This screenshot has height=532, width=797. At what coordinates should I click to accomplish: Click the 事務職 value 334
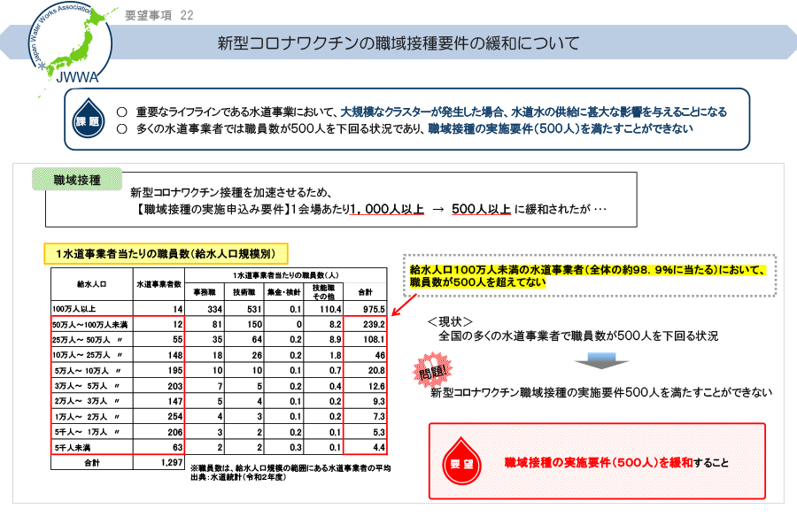(x=214, y=309)
